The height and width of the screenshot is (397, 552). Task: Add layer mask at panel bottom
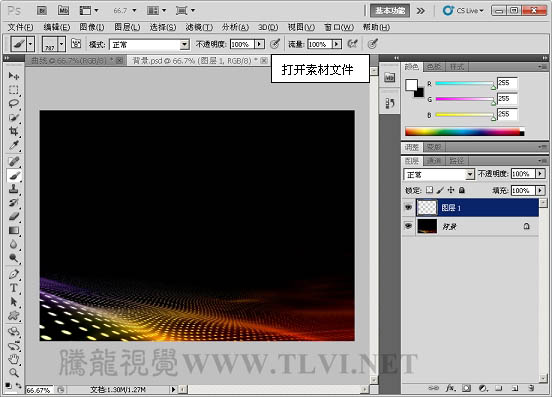pyautogui.click(x=466, y=388)
